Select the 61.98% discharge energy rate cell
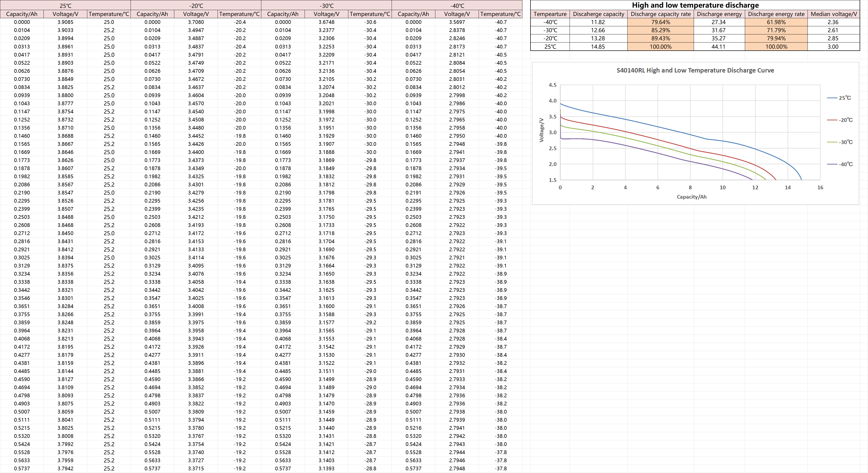 (x=776, y=22)
